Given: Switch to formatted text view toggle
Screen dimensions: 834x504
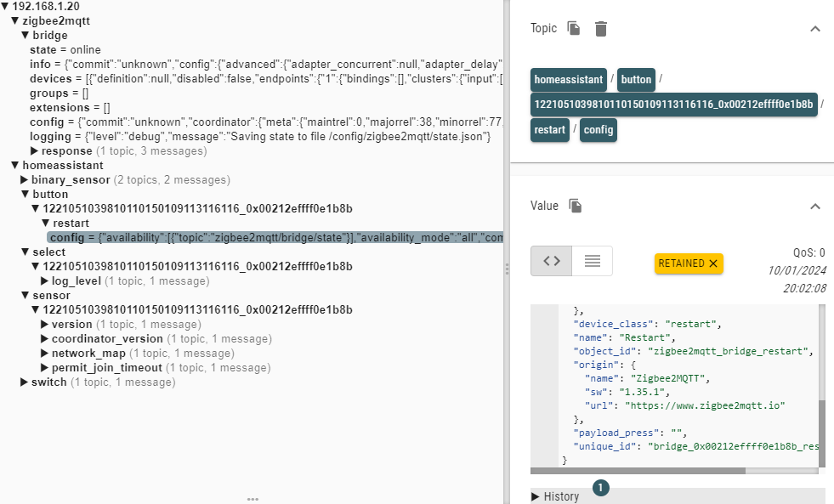Looking at the screenshot, I should click(x=593, y=262).
